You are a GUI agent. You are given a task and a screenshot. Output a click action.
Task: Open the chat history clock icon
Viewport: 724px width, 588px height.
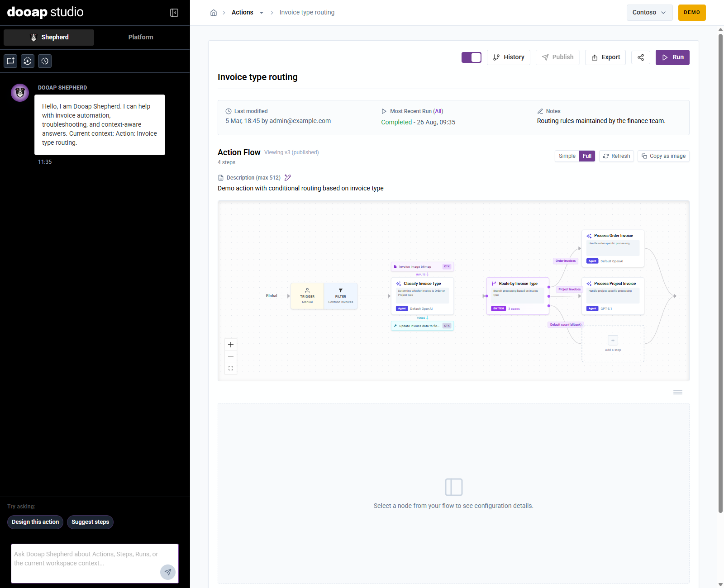pos(45,61)
